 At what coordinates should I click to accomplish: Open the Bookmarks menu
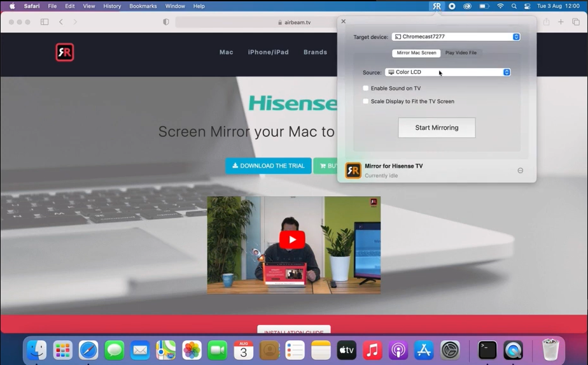(x=143, y=6)
